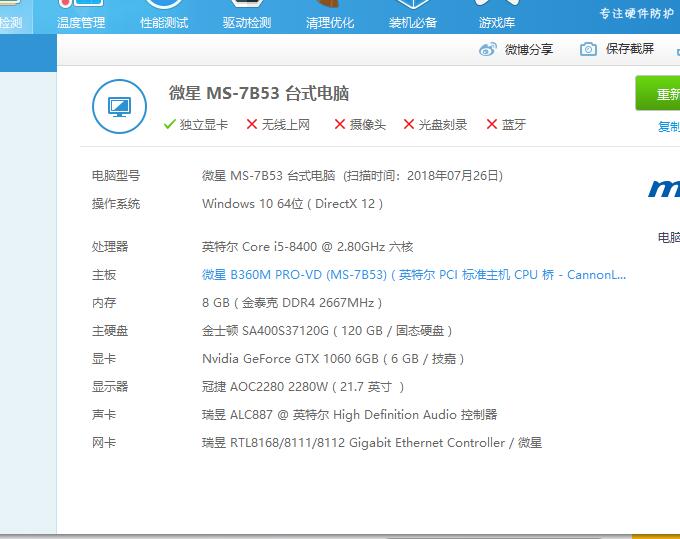680x539 pixels.
Task: Click the 内存 row label
Action: point(104,303)
